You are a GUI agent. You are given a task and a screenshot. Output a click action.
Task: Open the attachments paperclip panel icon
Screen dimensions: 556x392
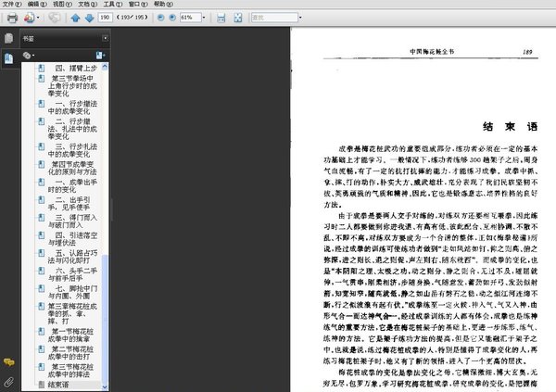9,382
